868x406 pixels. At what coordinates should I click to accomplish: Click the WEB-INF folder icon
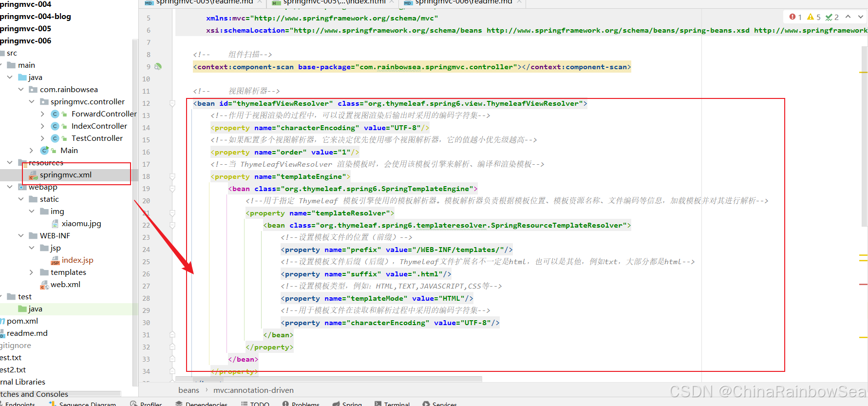33,236
